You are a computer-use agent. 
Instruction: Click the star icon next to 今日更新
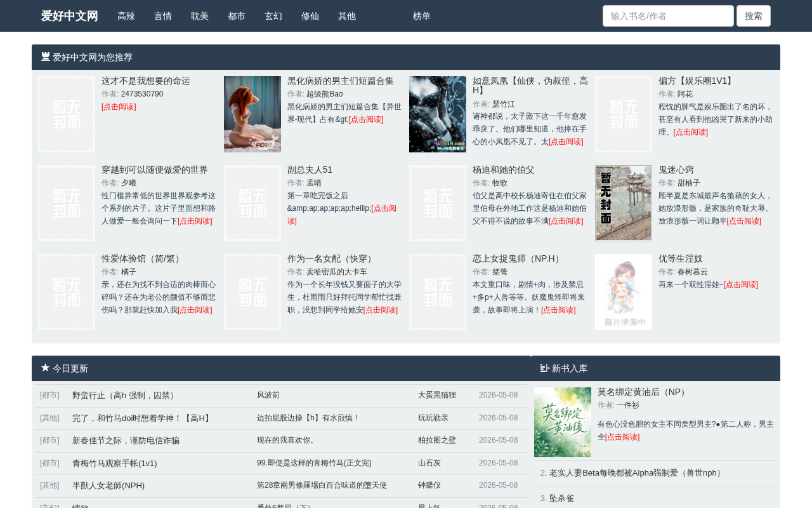(x=45, y=368)
